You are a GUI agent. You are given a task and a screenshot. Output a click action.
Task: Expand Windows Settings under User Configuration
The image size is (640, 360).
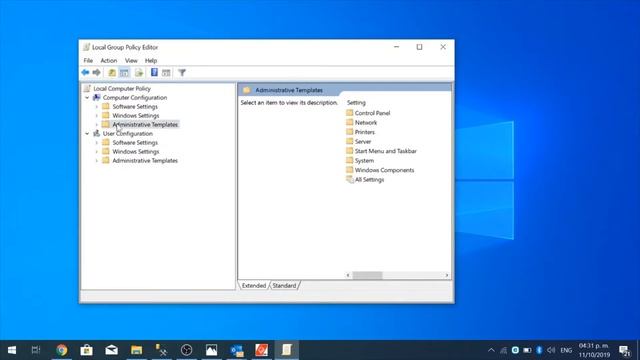pos(97,151)
